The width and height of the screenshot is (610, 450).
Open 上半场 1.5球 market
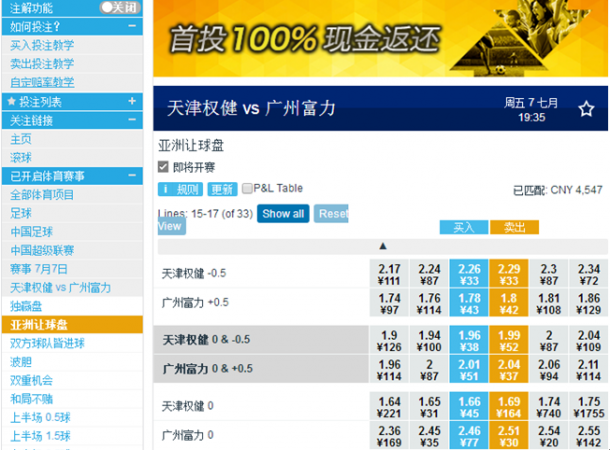(40, 436)
